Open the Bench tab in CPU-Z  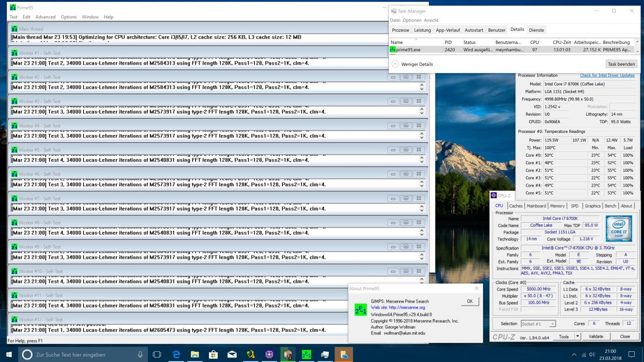(610, 206)
